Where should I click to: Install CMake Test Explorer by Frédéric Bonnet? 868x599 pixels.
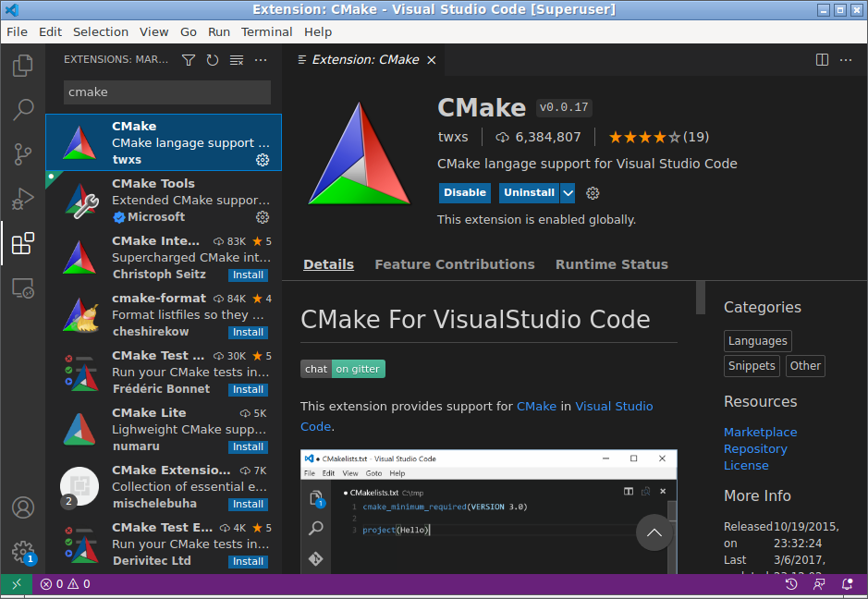248,389
